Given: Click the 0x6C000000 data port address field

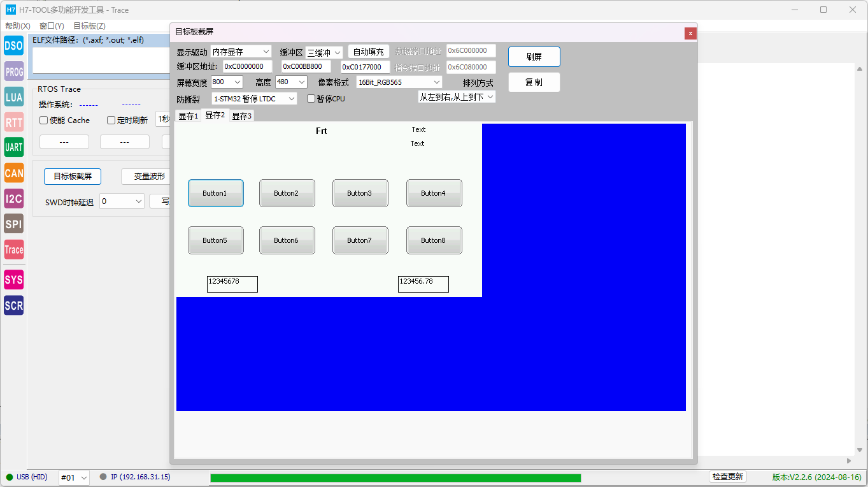Looking at the screenshot, I should click(x=471, y=51).
